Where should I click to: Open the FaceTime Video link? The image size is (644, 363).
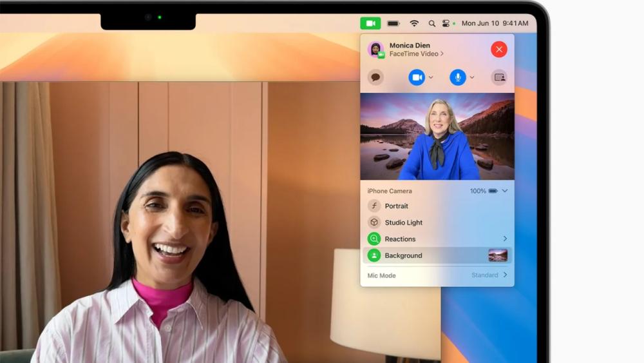(x=416, y=54)
